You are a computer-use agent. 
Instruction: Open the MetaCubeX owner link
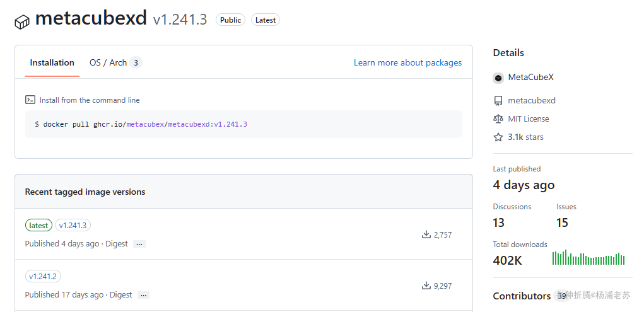point(530,78)
